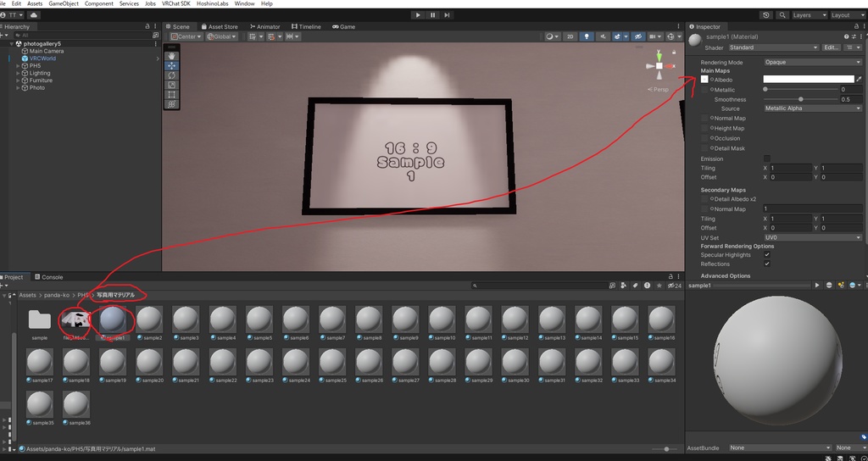Pick Albedo color with the eyedropper
868x461 pixels.
coord(860,80)
